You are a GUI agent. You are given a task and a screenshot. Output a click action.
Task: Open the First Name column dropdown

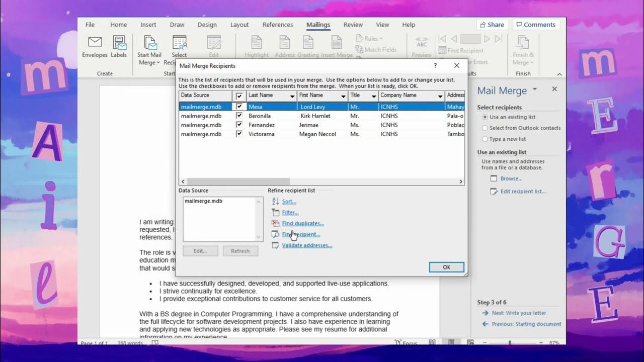343,96
